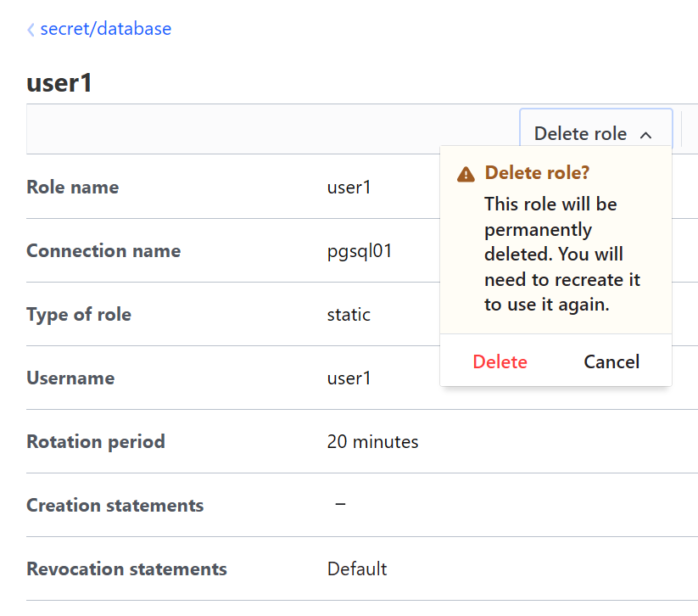Click the Default revocation statements value
The image size is (698, 616).
click(x=356, y=568)
